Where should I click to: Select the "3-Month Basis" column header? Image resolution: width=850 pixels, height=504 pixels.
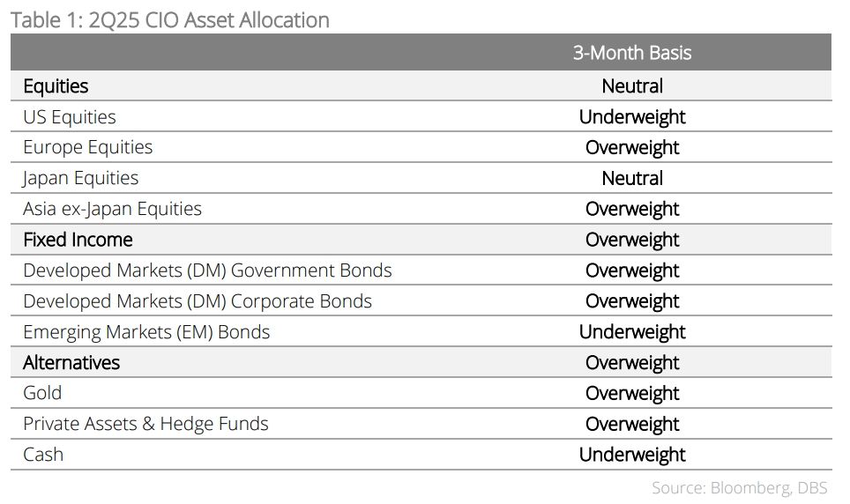pos(632,53)
